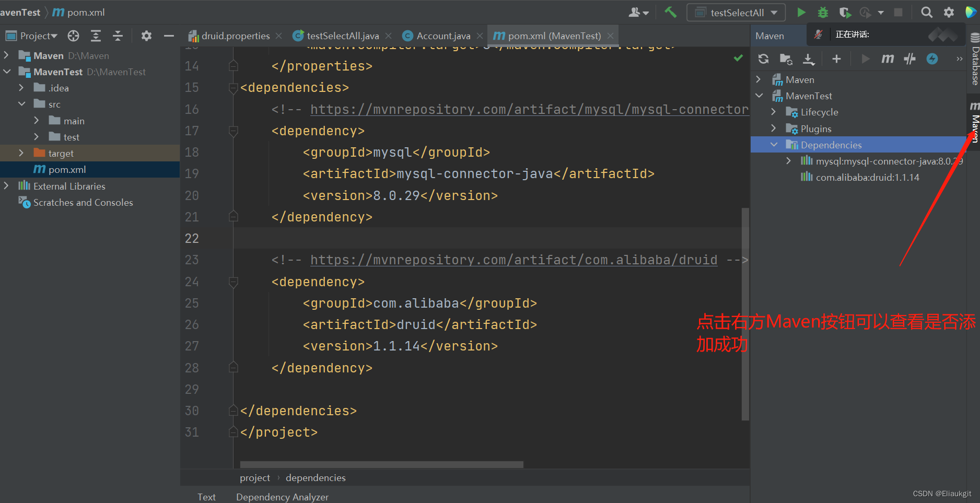Open Search Everywhere magnifier icon
Screen dimensions: 980x503
point(926,12)
